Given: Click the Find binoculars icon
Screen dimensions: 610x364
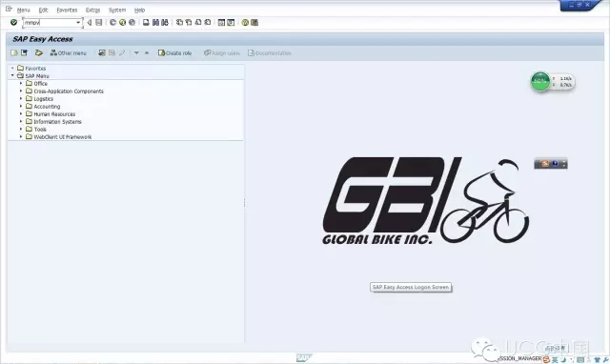Looking at the screenshot, I should tap(155, 22).
